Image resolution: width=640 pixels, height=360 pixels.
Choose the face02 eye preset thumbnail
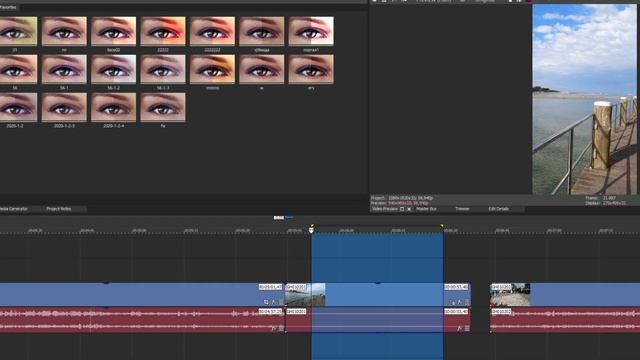click(x=113, y=31)
